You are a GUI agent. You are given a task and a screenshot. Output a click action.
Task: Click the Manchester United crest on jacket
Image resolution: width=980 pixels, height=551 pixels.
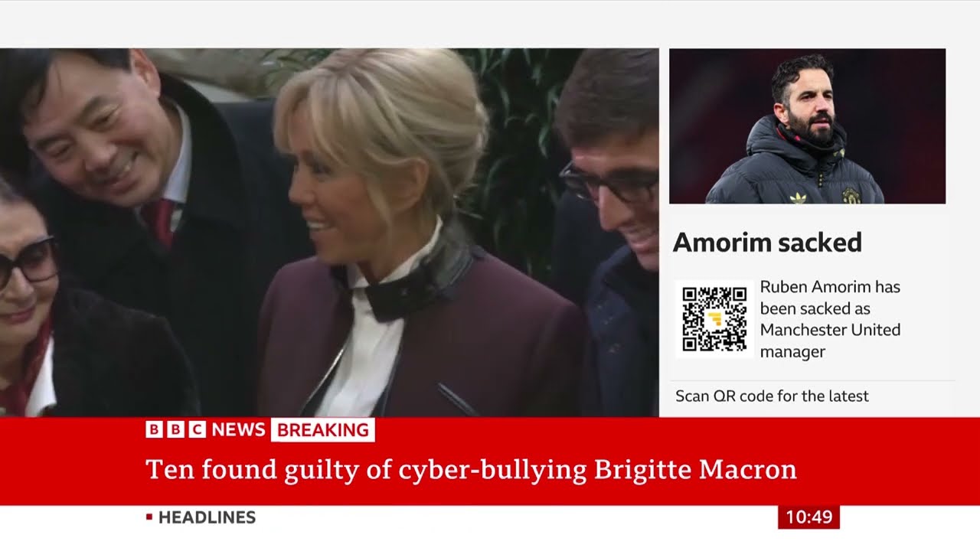[850, 195]
